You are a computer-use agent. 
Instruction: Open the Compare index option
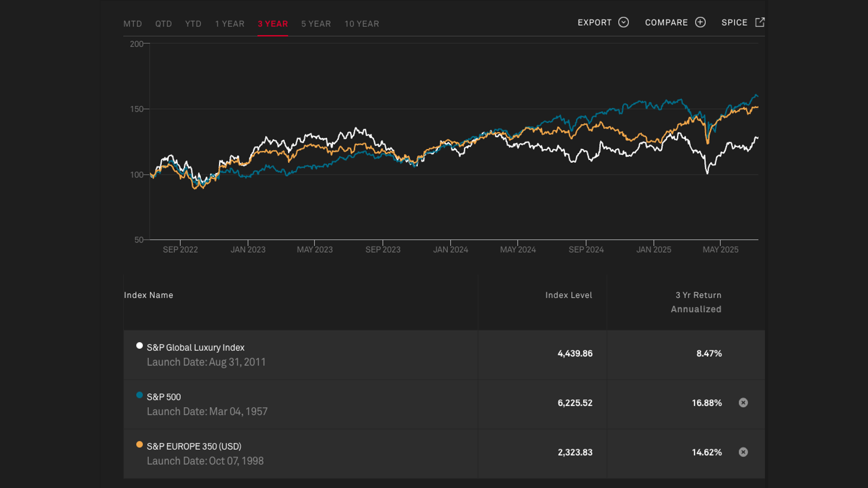(666, 23)
